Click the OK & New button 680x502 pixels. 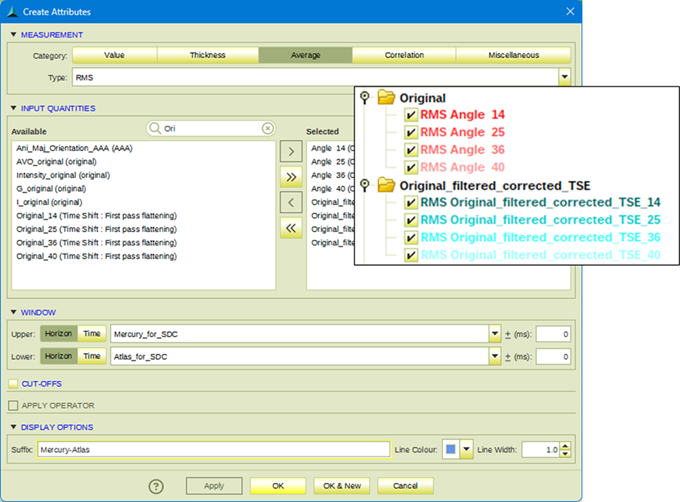342,486
